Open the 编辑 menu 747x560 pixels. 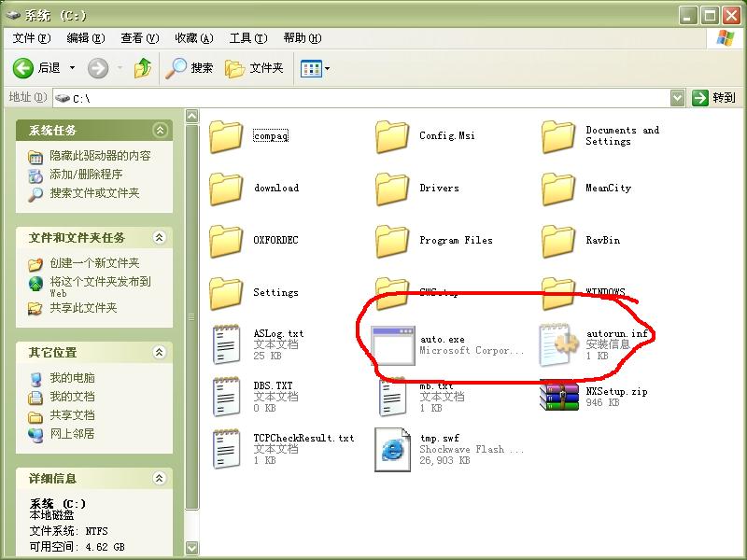[86, 38]
